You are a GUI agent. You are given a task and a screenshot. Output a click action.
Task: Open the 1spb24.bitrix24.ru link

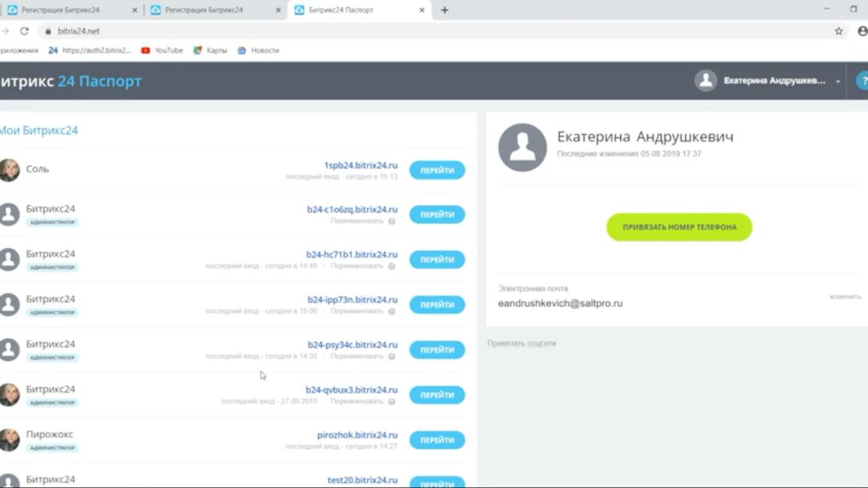pyautogui.click(x=360, y=165)
